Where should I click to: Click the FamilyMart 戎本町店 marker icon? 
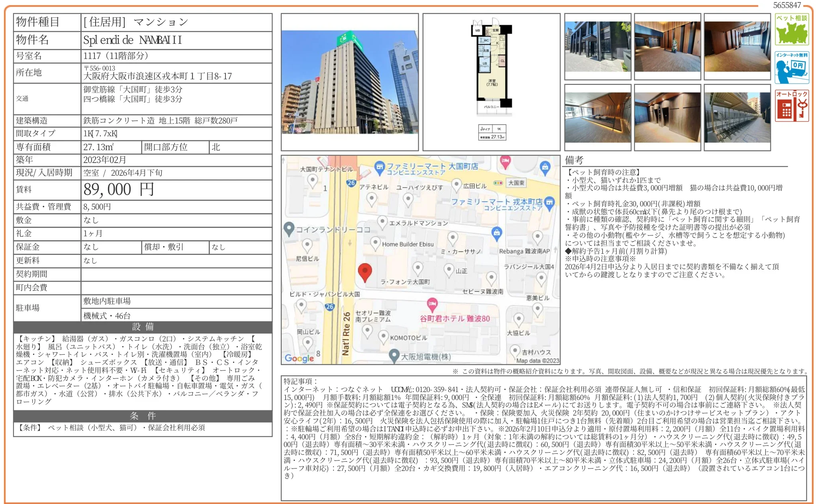coord(549,202)
